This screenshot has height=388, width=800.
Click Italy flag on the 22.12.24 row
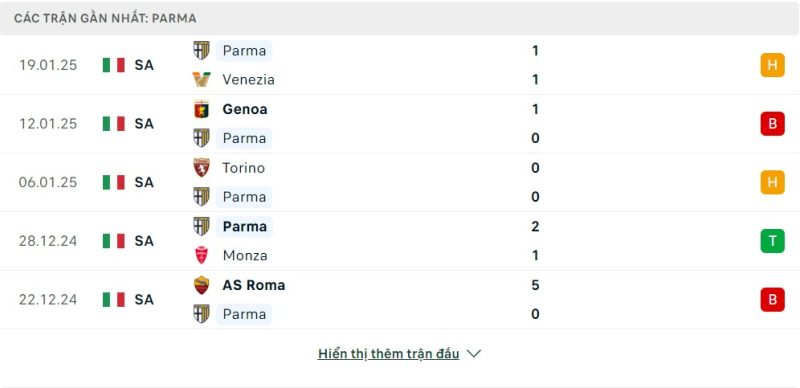click(x=114, y=300)
